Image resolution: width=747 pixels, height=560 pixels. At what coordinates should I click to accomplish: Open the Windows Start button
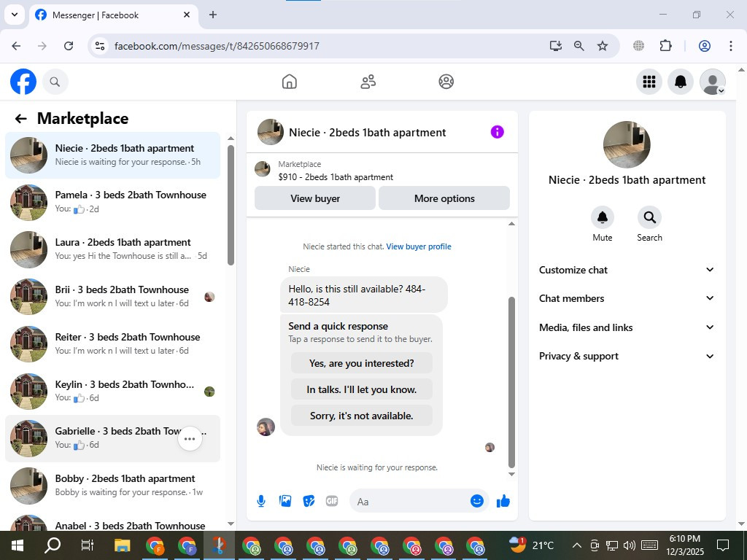tap(18, 545)
